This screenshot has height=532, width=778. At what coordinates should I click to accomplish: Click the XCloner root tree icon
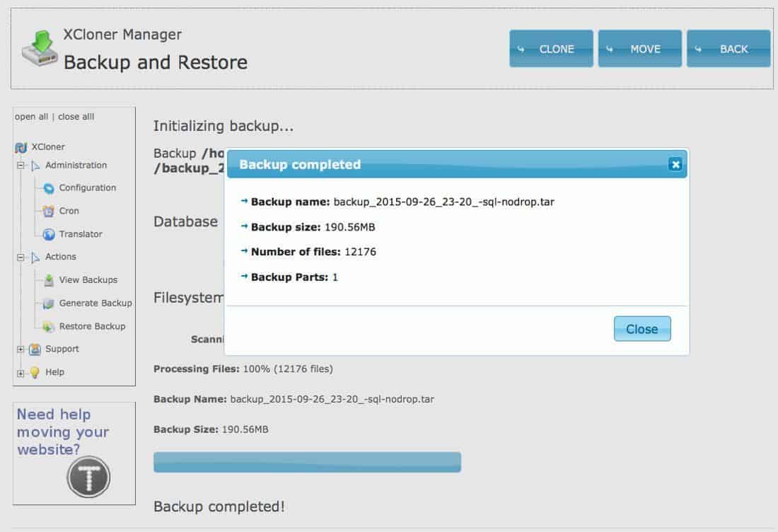[x=21, y=147]
